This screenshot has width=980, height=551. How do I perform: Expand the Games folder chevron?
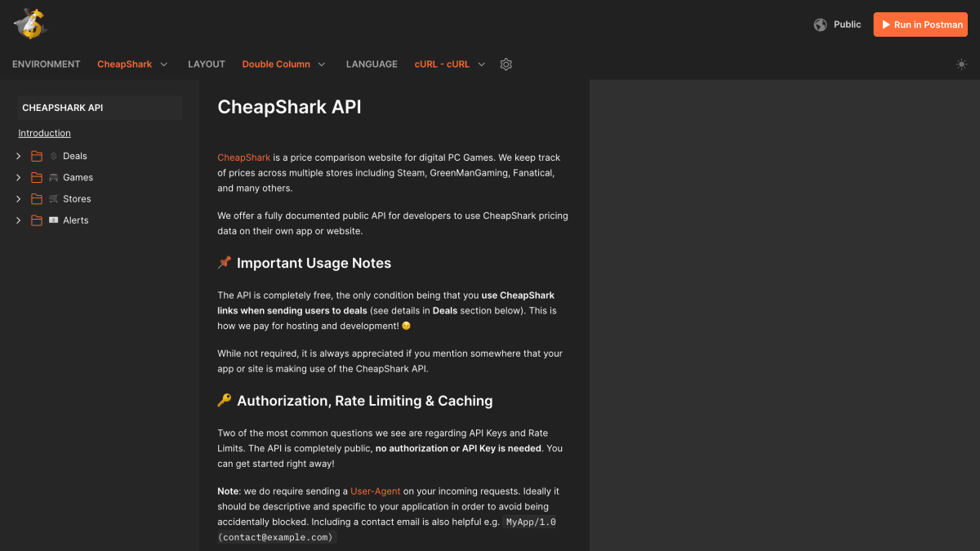point(19,177)
